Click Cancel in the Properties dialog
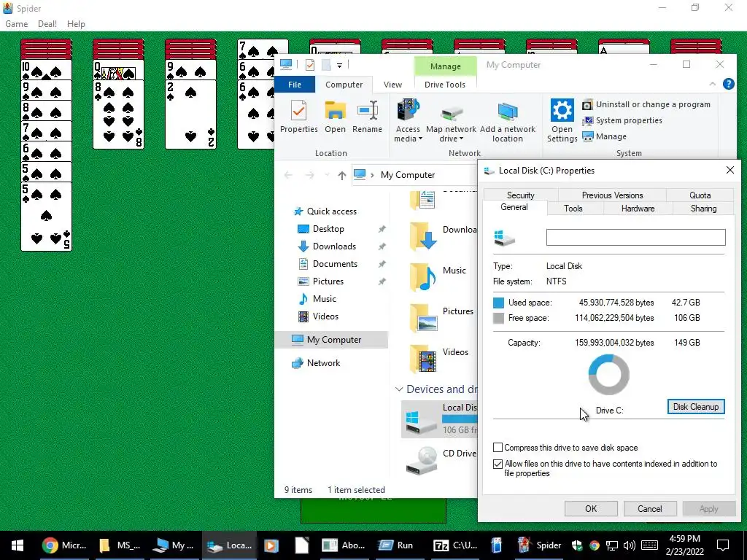 click(x=650, y=508)
